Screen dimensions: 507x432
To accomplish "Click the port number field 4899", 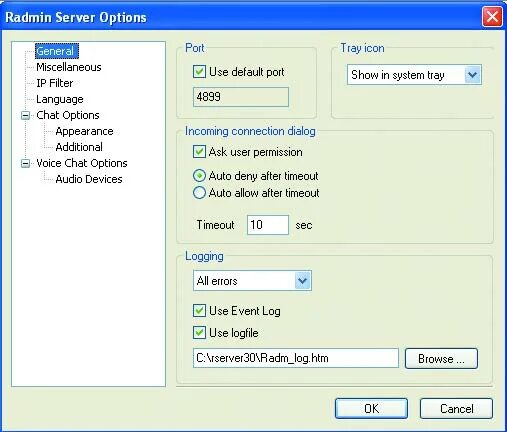I will pos(241,97).
